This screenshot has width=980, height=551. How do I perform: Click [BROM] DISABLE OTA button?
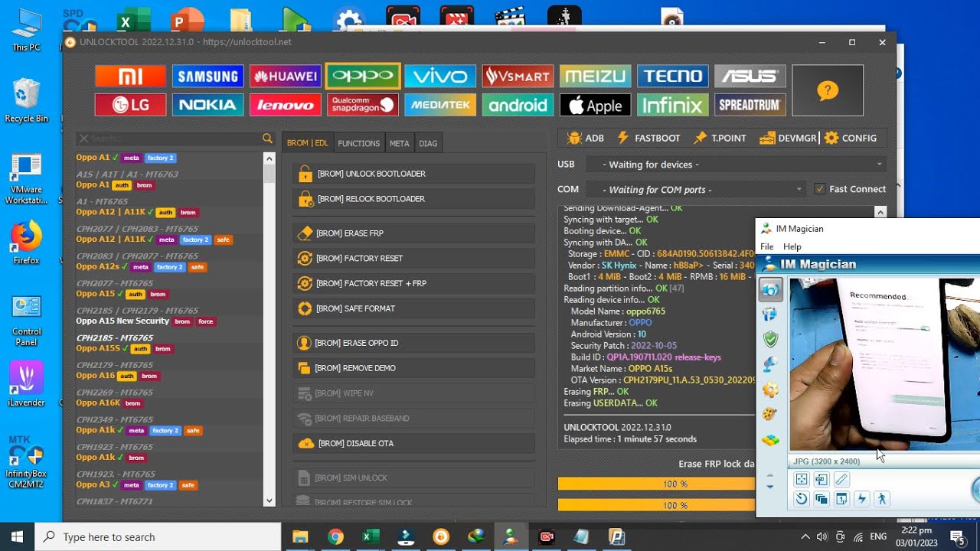[x=414, y=443]
